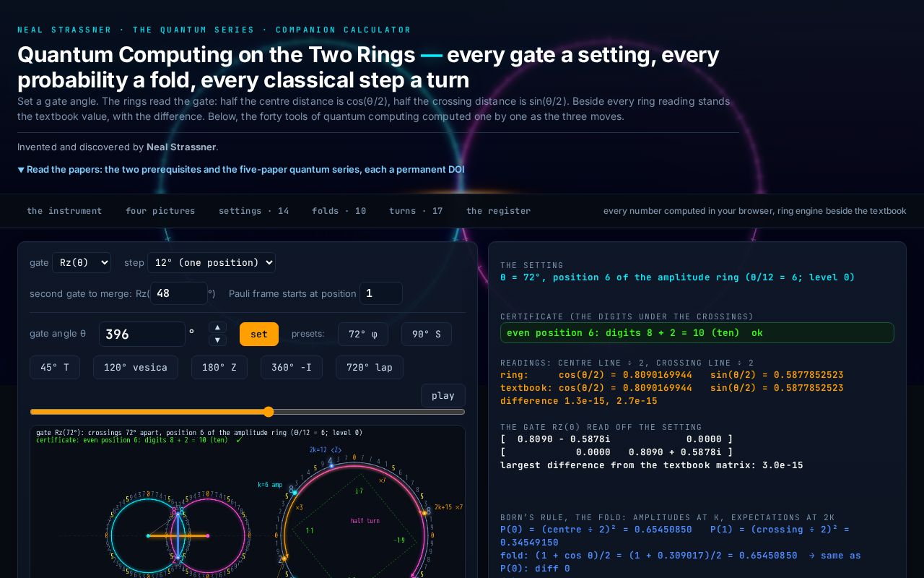Focus the second gate Rz merge input

[x=179, y=293]
